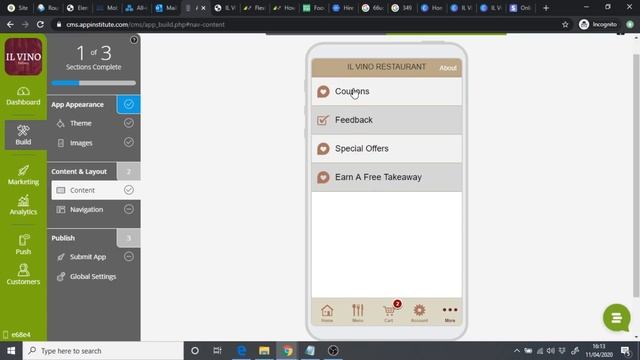
Task: Click the Earn A Free Takeaway icon
Action: pyautogui.click(x=323, y=177)
